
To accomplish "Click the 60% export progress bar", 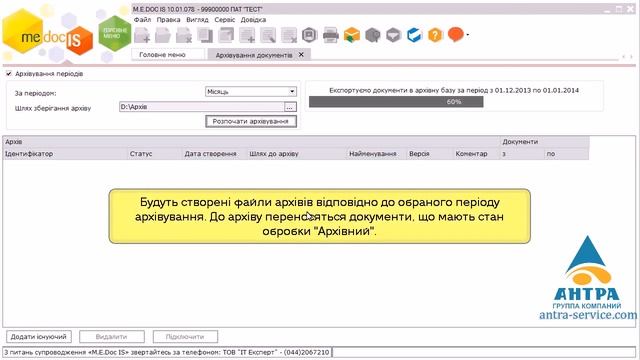I will 396,102.
